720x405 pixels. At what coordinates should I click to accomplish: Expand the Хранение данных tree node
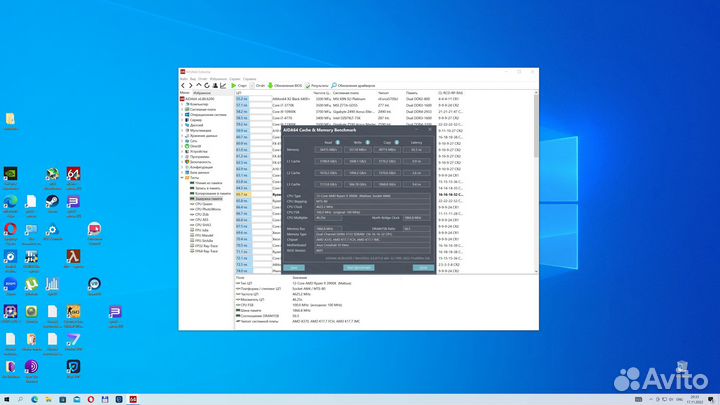182,135
